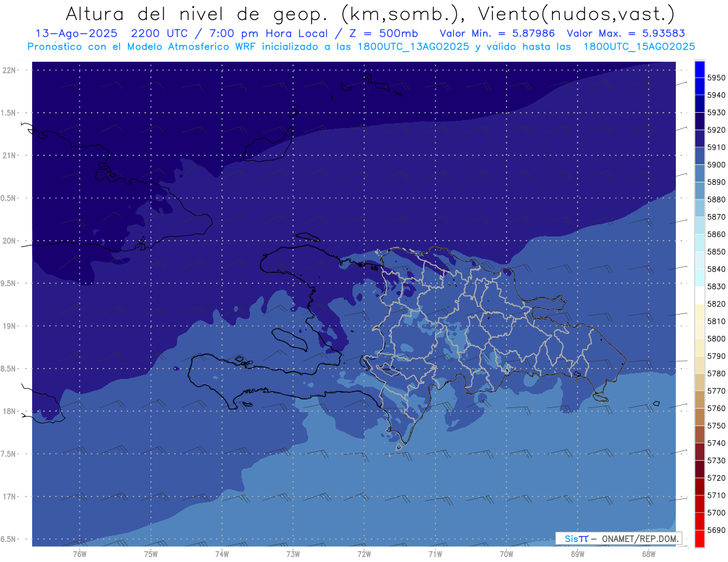The height and width of the screenshot is (562, 728).
Task: Click the '5860' color bar label
Action: (716, 234)
